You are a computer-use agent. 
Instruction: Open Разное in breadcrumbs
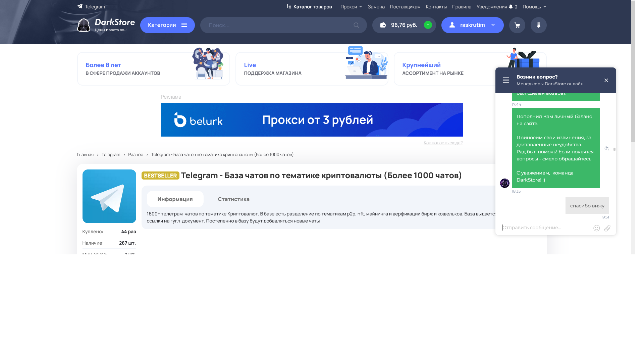[136, 154]
